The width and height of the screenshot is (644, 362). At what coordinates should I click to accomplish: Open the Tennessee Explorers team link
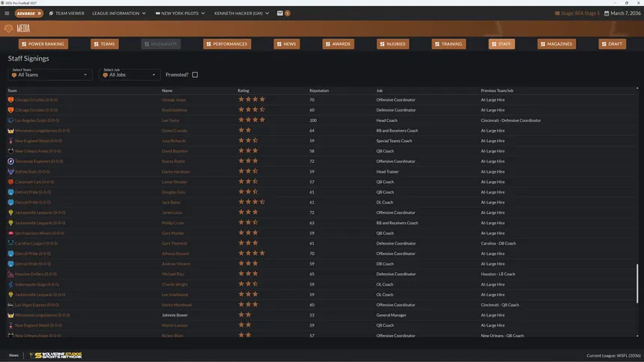(39, 162)
